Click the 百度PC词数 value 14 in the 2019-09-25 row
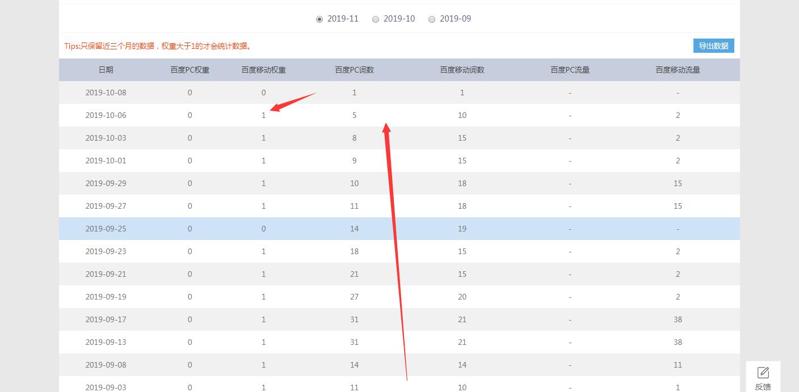799x392 pixels. (x=354, y=229)
